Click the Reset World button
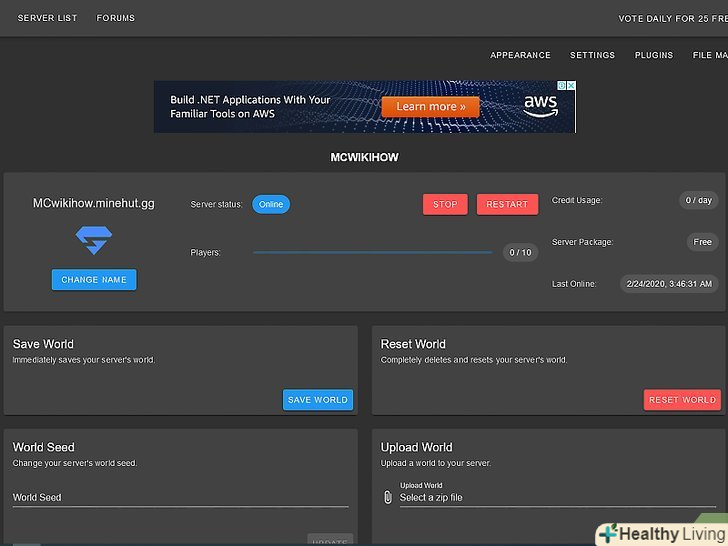 click(x=682, y=400)
